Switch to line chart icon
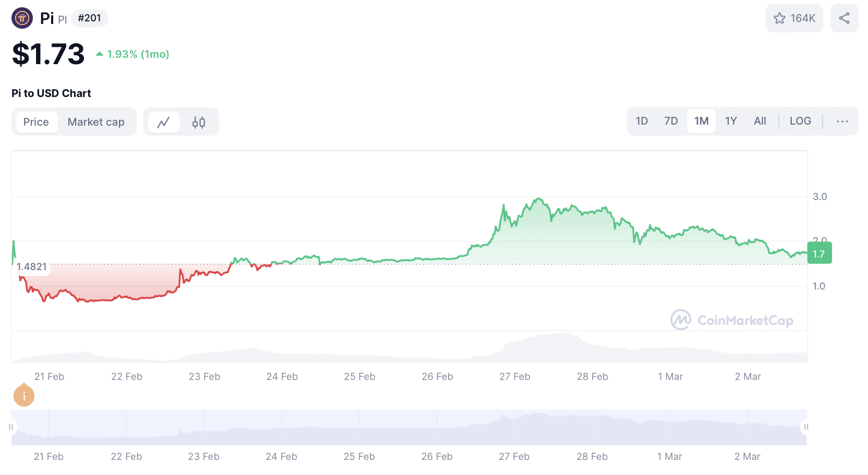Screen dimensions: 868x475 coord(164,122)
